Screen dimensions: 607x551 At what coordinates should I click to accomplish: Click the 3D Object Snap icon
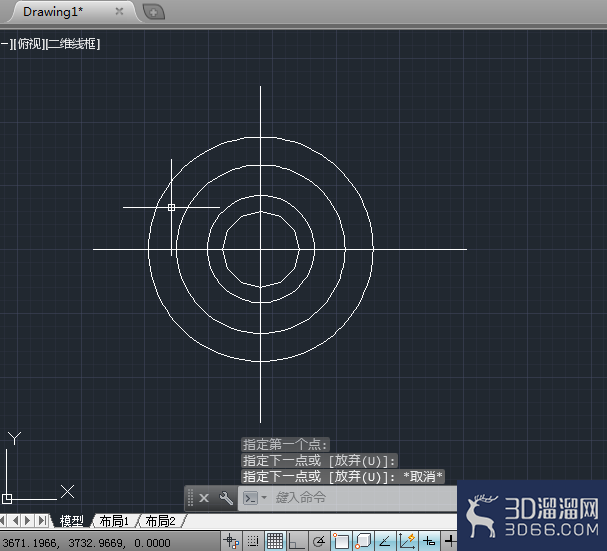[x=363, y=541]
